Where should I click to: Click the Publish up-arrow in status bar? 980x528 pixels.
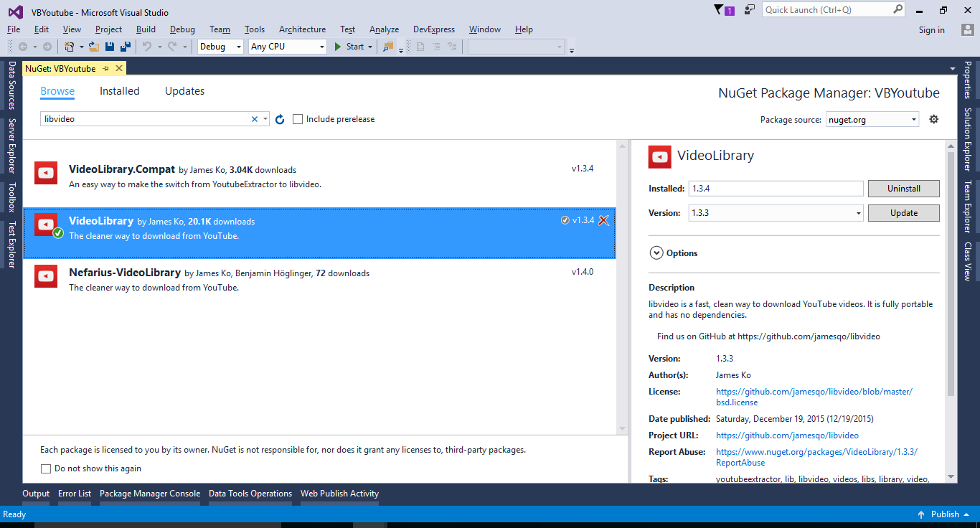click(921, 514)
